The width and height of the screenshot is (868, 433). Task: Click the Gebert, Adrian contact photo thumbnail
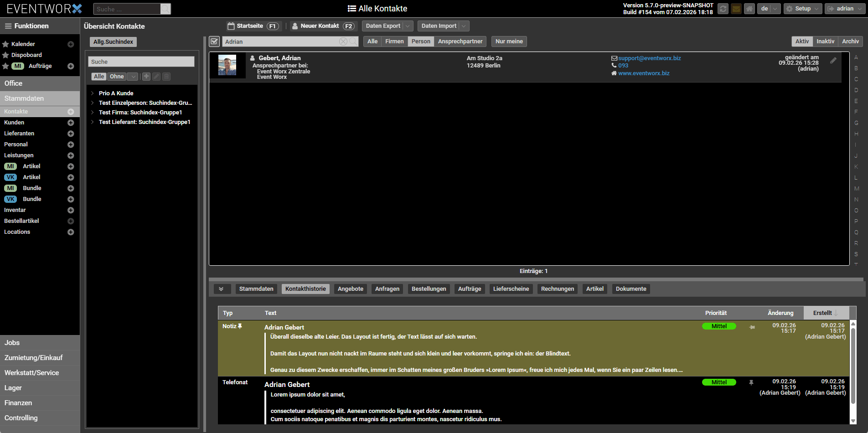tap(227, 65)
